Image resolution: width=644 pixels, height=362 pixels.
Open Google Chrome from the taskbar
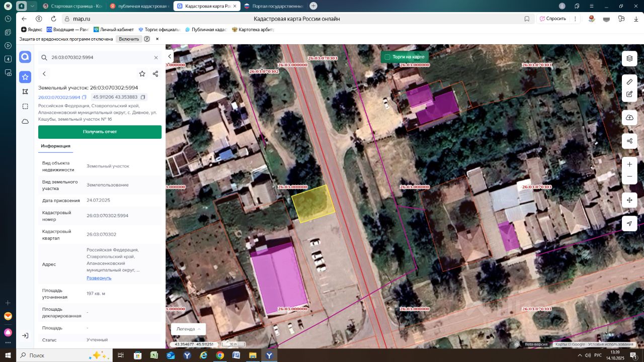pyautogui.click(x=220, y=355)
